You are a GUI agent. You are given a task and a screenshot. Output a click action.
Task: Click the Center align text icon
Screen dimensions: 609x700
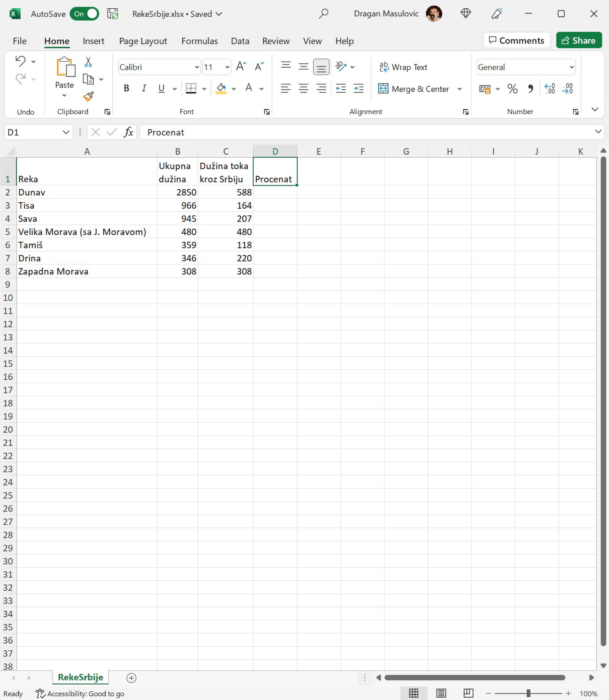(x=303, y=89)
